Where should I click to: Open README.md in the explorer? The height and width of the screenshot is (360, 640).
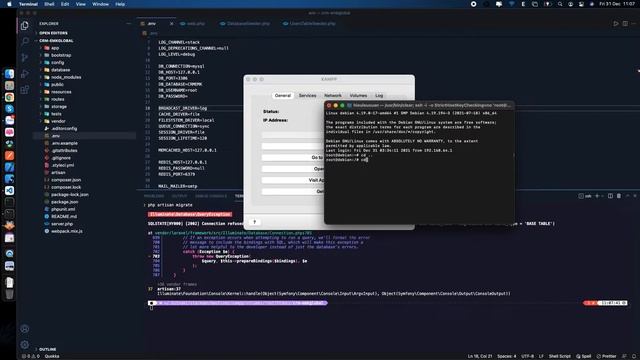click(x=64, y=216)
